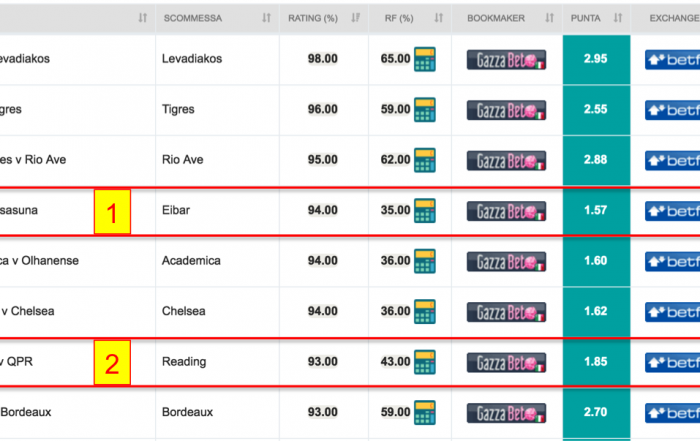This screenshot has height=441, width=700.
Task: Click the Betfair exchange logo in the Levadiakos row
Action: pyautogui.click(x=672, y=60)
